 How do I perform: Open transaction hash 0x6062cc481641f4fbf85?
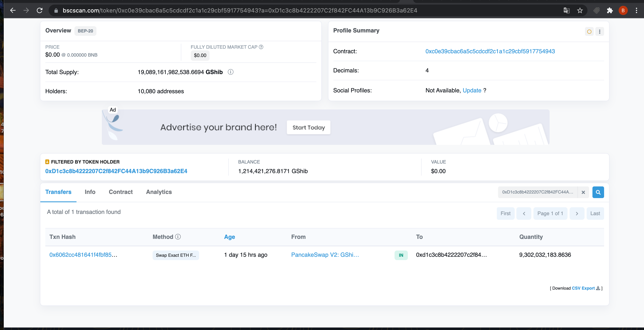[x=83, y=255]
